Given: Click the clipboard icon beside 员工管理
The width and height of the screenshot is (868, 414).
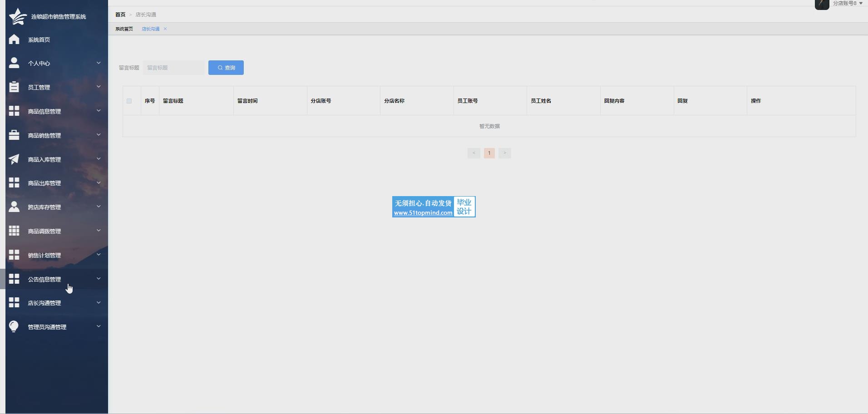Looking at the screenshot, I should (x=14, y=87).
